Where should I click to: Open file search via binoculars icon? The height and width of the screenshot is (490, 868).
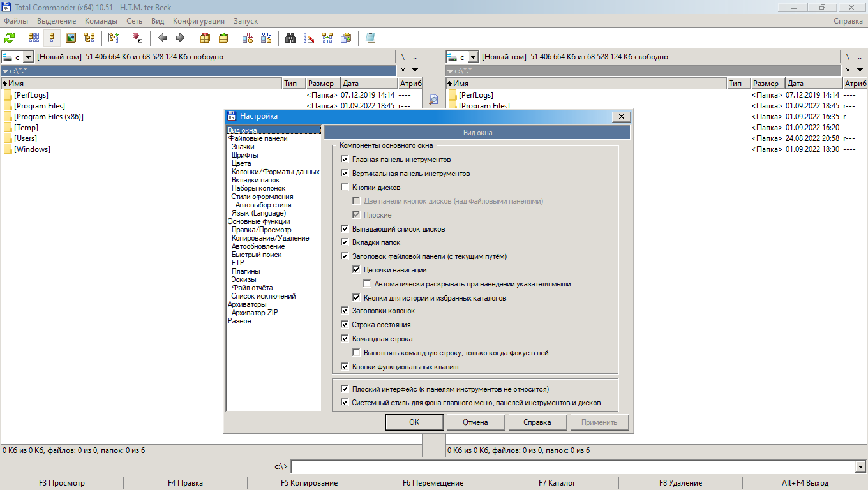pyautogui.click(x=290, y=38)
